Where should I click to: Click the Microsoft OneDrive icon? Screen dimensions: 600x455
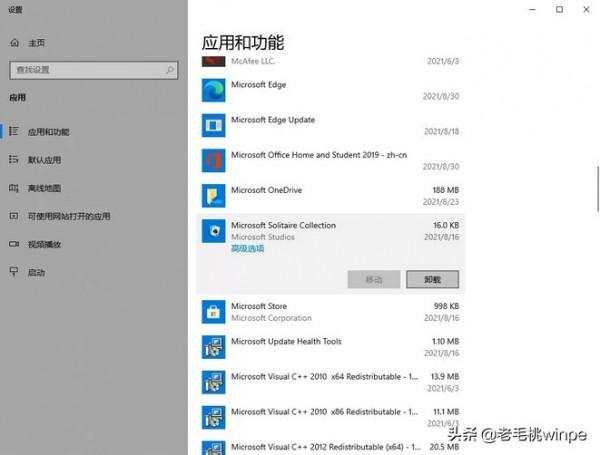click(214, 196)
